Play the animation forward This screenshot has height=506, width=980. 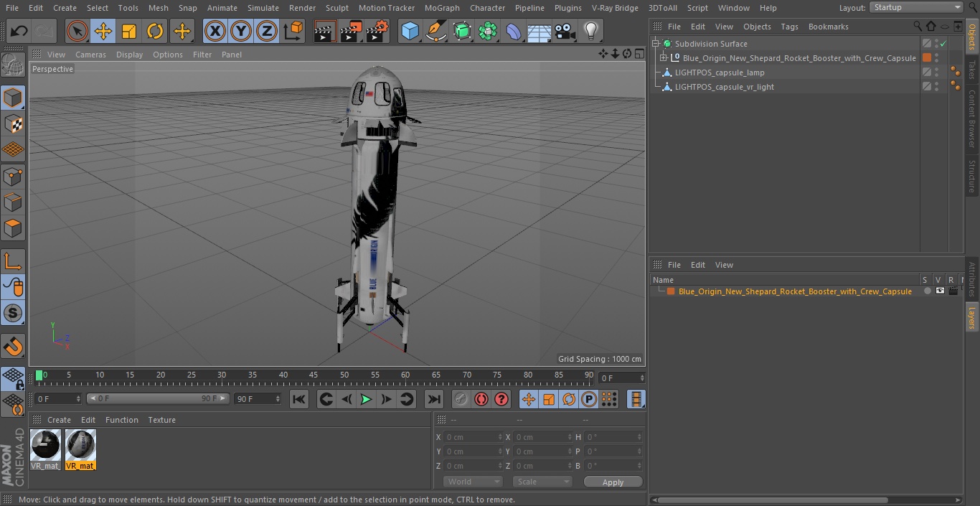(366, 399)
